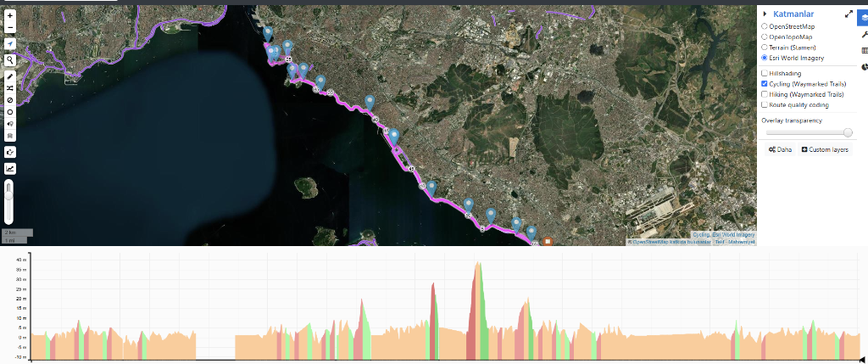The image size is (868, 364).
Task: Enable the Hillshading overlay checkbox
Action: tap(765, 73)
